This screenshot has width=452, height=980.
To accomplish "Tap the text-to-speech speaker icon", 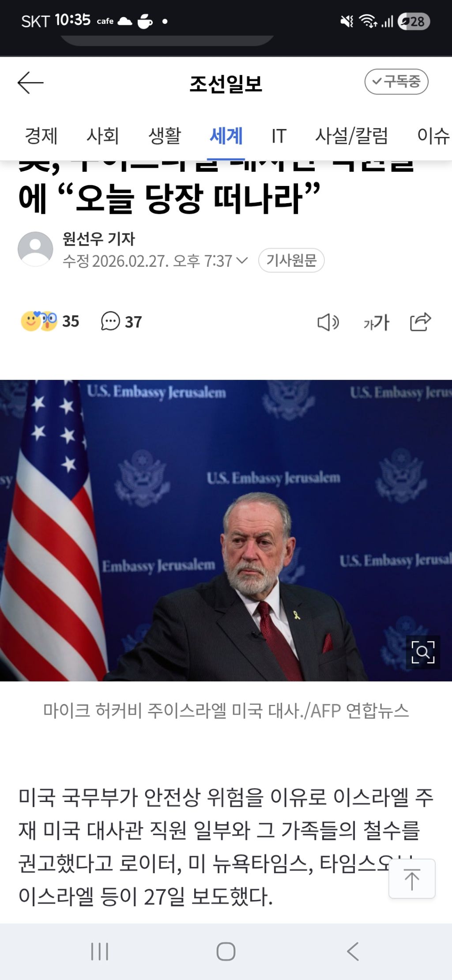I will (x=328, y=322).
